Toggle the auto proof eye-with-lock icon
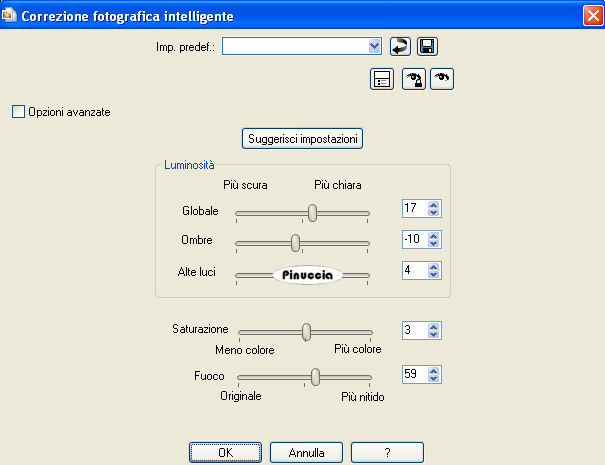The width and height of the screenshot is (605, 465). point(414,81)
